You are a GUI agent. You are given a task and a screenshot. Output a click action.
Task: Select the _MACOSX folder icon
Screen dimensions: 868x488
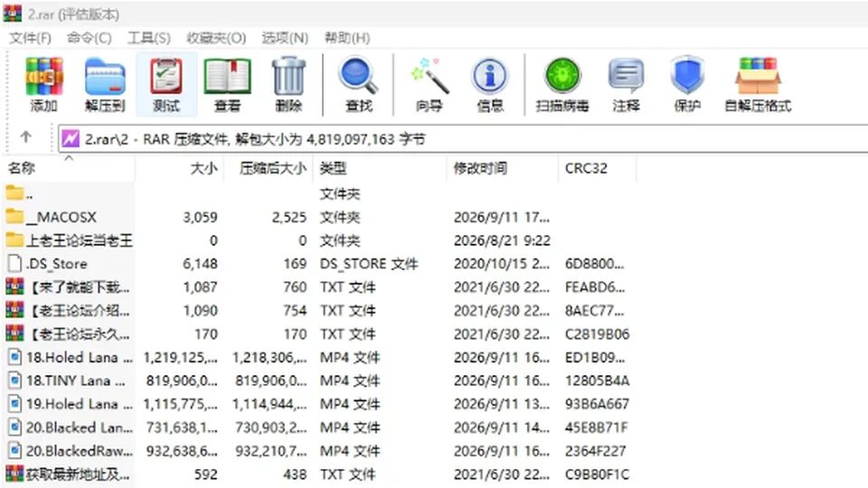pos(15,216)
